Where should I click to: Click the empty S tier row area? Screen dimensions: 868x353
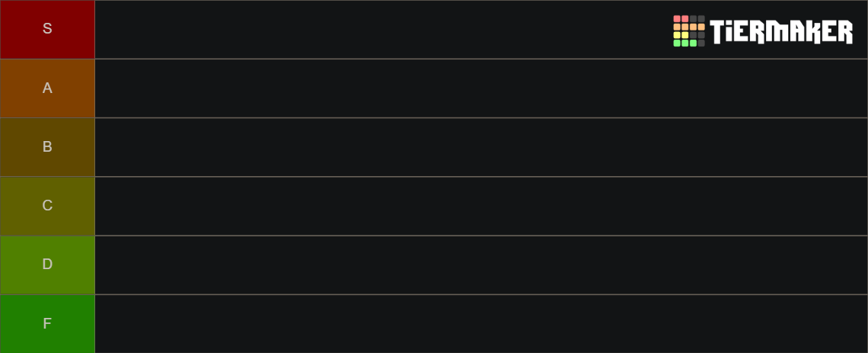click(481, 30)
